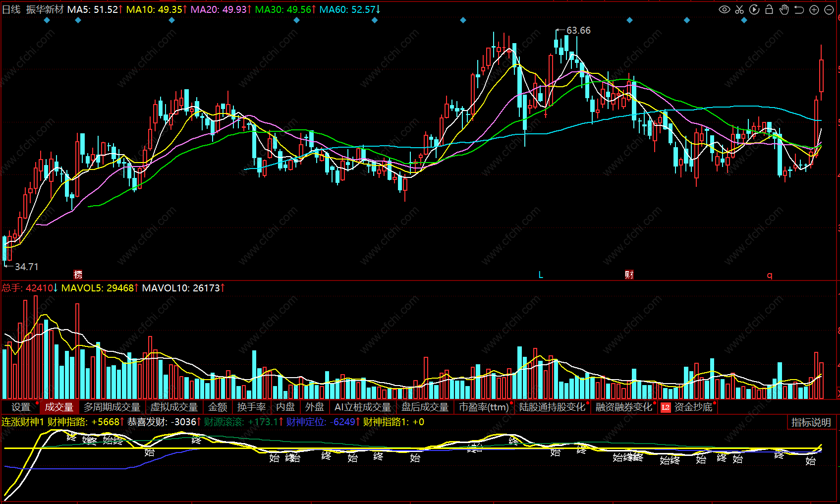840x504 pixels.
Task: Click the MA60: 52.57 label
Action: click(x=350, y=9)
